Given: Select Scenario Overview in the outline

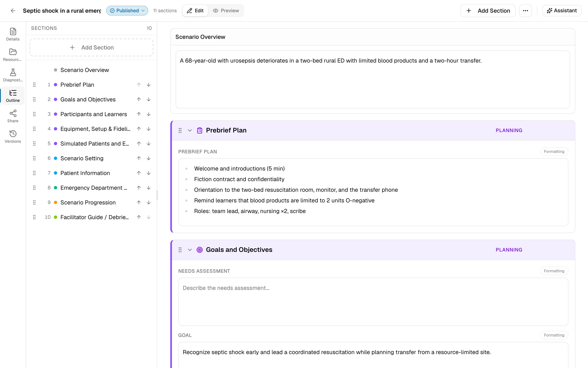Looking at the screenshot, I should (x=85, y=70).
